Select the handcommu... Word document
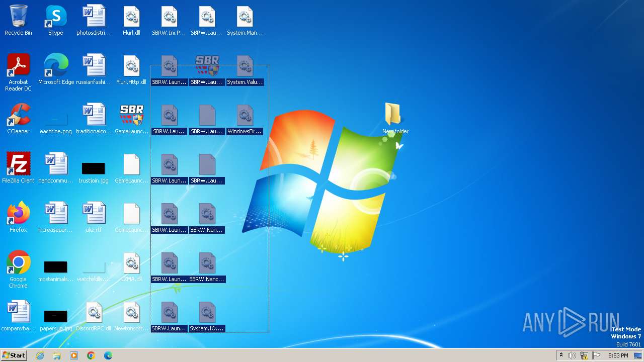This screenshot has height=362, width=644. coord(56,168)
